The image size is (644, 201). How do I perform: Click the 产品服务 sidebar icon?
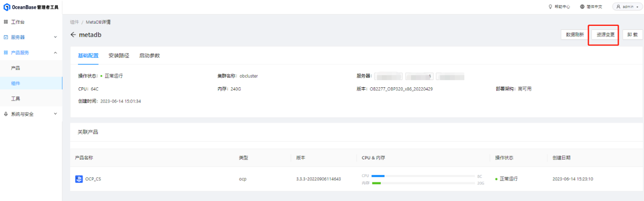pyautogui.click(x=6, y=52)
